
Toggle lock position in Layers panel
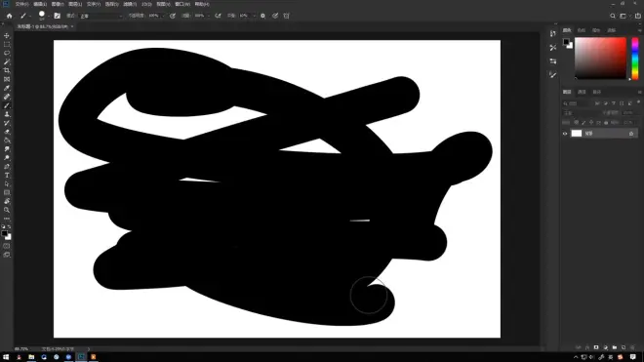[x=591, y=122]
